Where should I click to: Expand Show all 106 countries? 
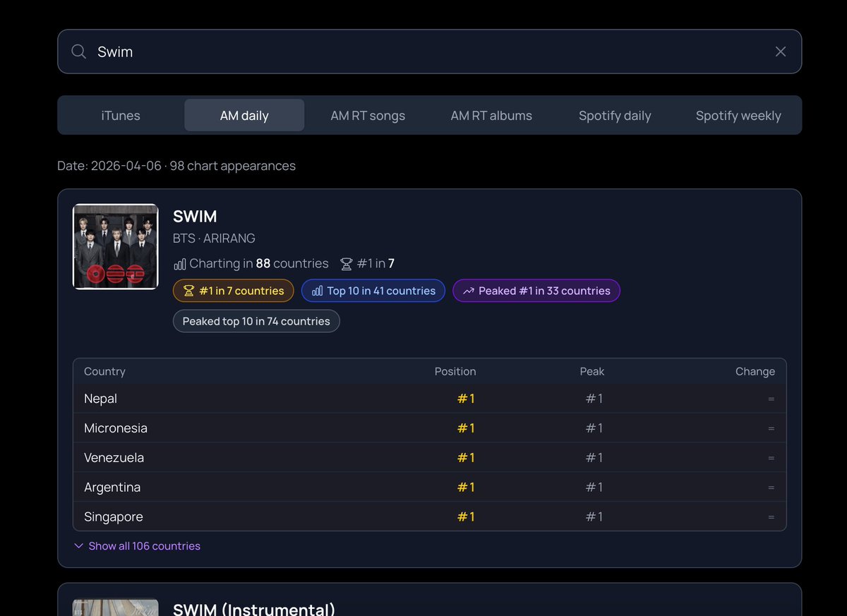click(x=138, y=546)
